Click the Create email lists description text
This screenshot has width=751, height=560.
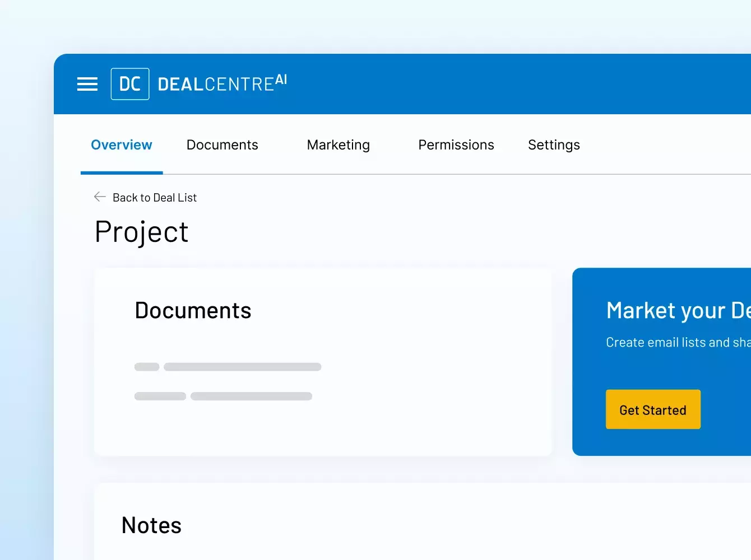678,342
